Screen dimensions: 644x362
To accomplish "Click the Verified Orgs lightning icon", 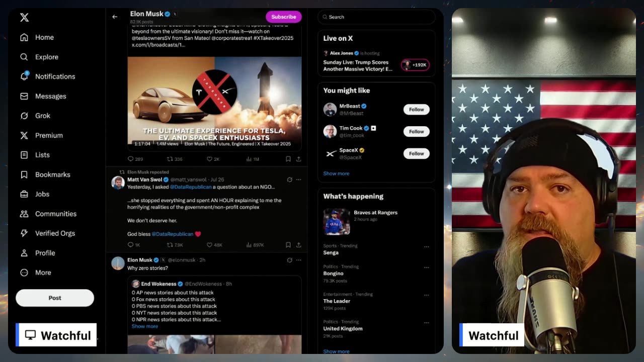I will click(24, 233).
